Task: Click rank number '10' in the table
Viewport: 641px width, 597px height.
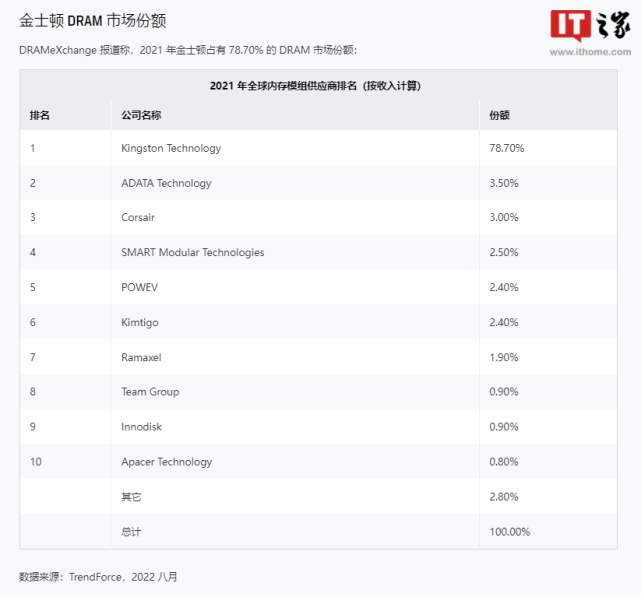Action: (36, 462)
